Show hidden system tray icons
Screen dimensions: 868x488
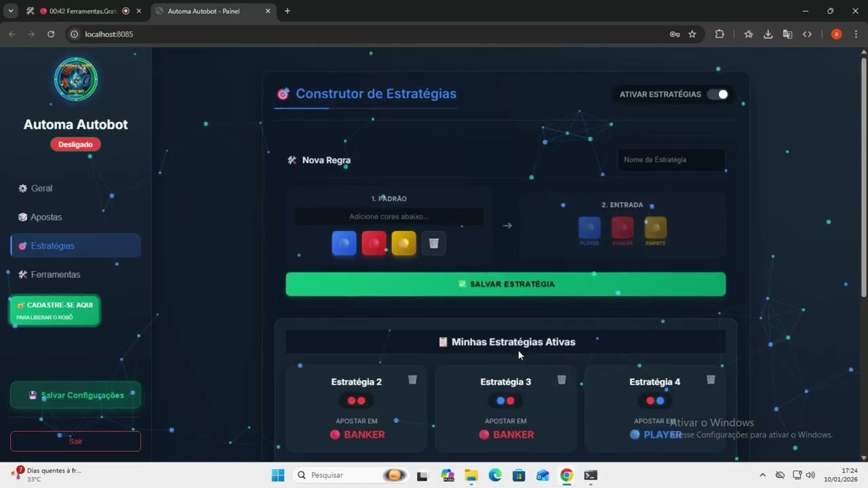[762, 475]
